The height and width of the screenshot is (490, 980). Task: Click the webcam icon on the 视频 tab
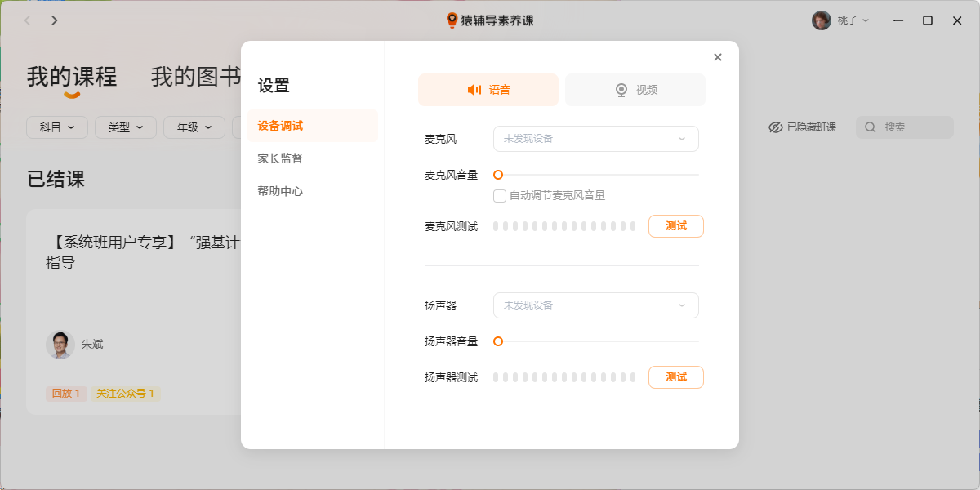coord(621,89)
